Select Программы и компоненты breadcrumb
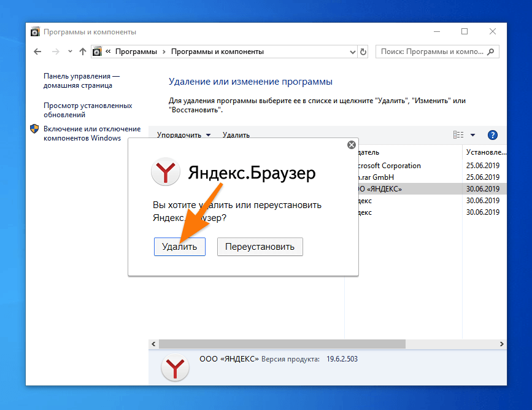The height and width of the screenshot is (410, 532). coord(217,52)
